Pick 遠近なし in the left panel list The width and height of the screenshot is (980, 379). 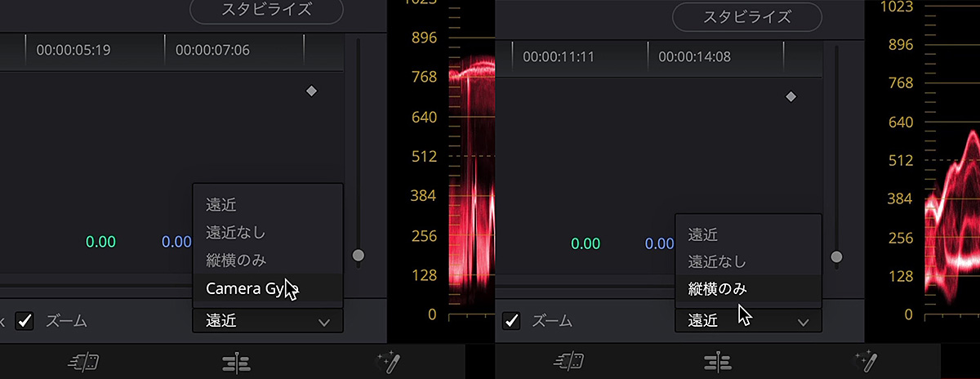pyautogui.click(x=235, y=233)
